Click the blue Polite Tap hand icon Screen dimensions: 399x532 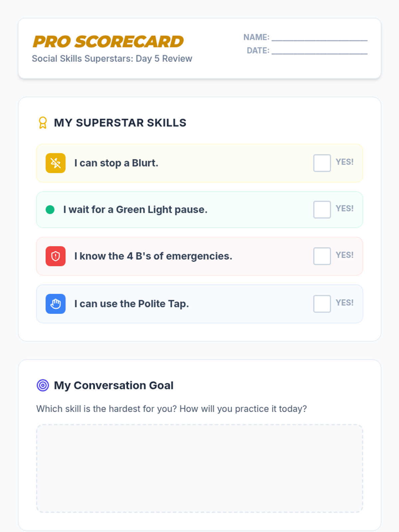56,304
